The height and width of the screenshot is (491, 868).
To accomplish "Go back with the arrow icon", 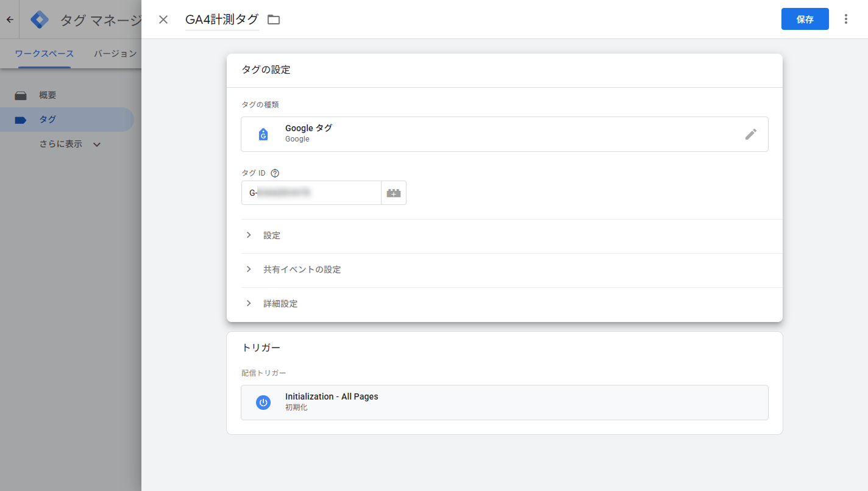I will pos(10,20).
